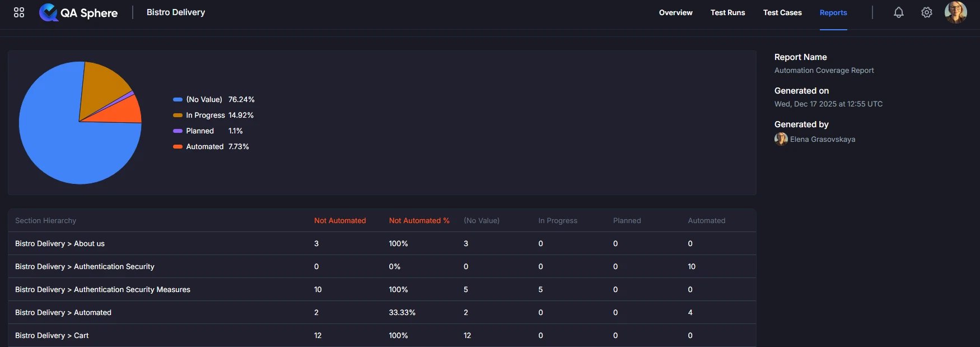980x347 pixels.
Task: Click the blue (No Value) legend swatch
Action: pos(178,99)
